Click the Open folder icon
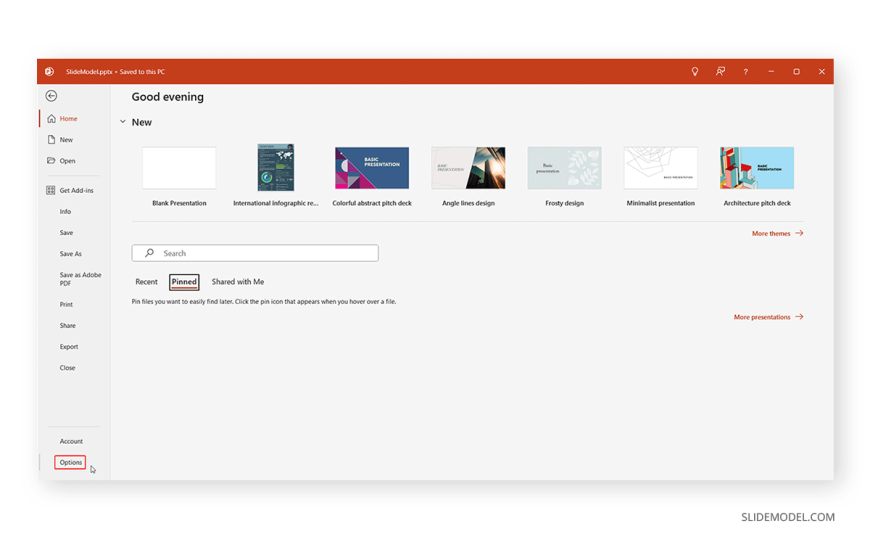The height and width of the screenshot is (539, 870). click(51, 161)
